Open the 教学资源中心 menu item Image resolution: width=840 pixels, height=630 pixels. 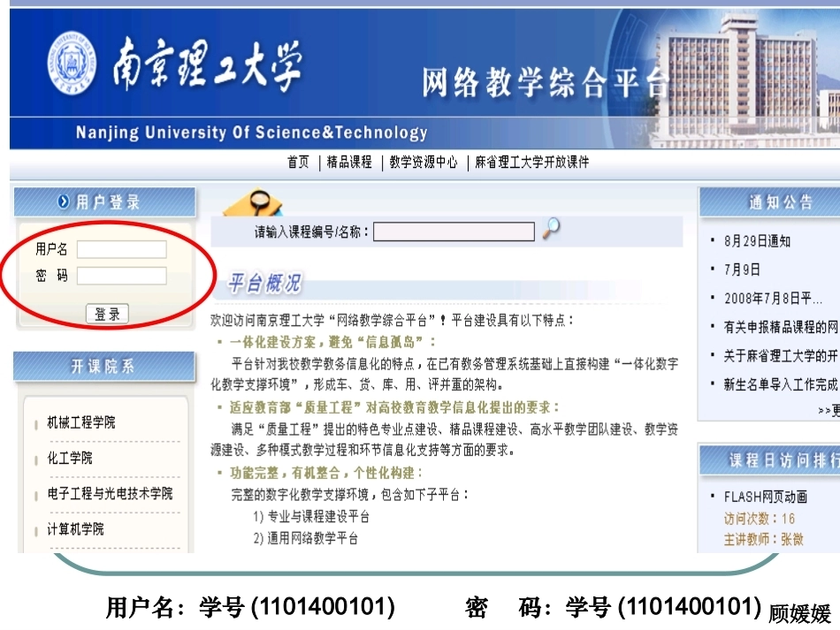pos(424,163)
